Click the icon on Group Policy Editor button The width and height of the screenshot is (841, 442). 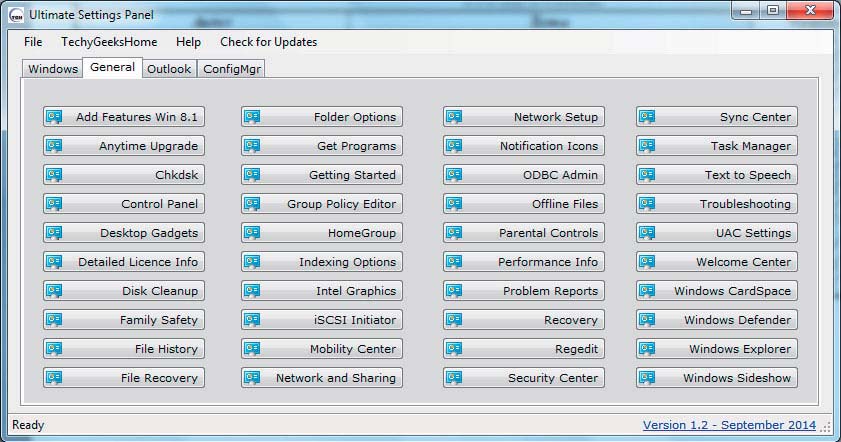point(252,203)
